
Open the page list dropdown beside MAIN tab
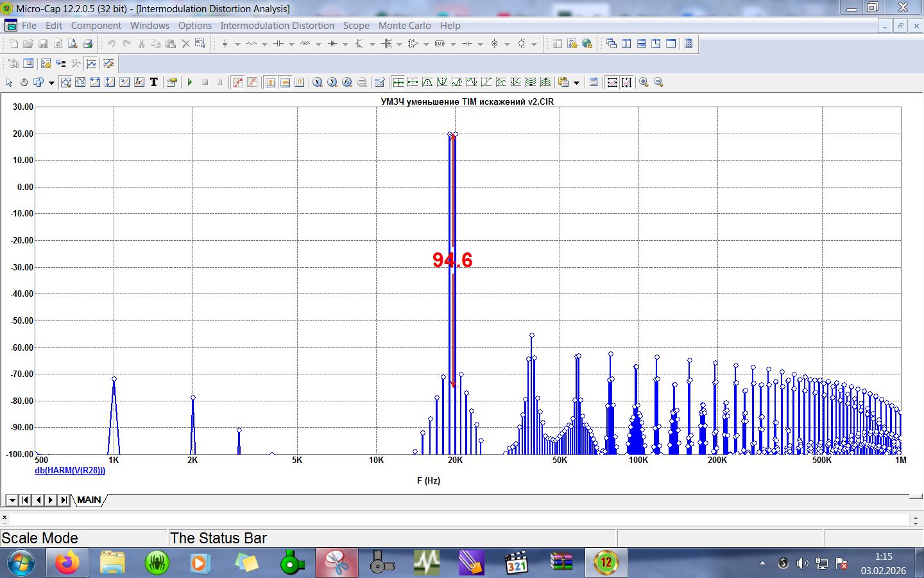tap(12, 500)
